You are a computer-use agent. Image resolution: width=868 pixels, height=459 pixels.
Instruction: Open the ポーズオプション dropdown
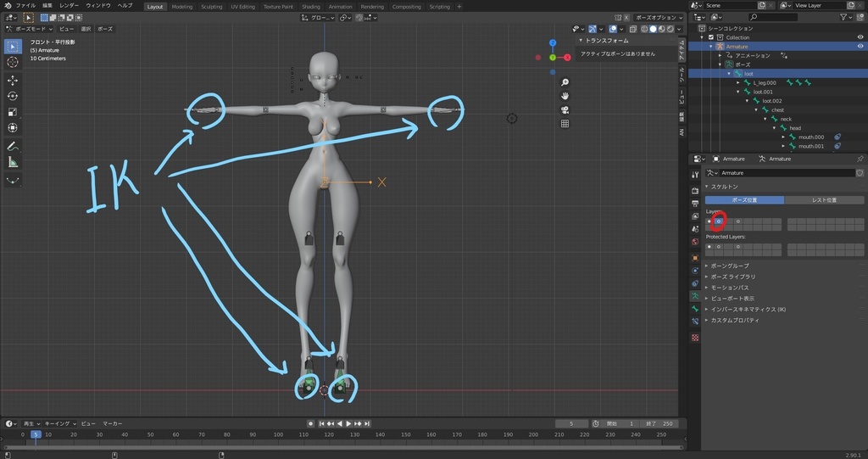point(659,18)
